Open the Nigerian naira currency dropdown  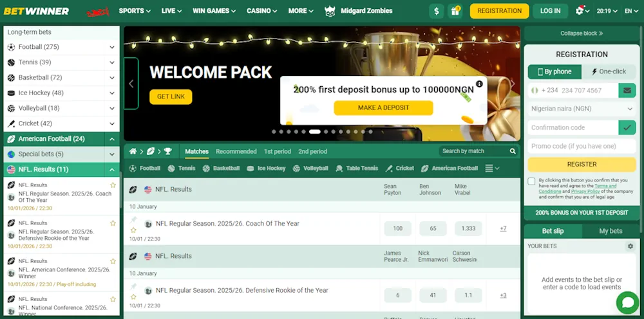pos(582,109)
